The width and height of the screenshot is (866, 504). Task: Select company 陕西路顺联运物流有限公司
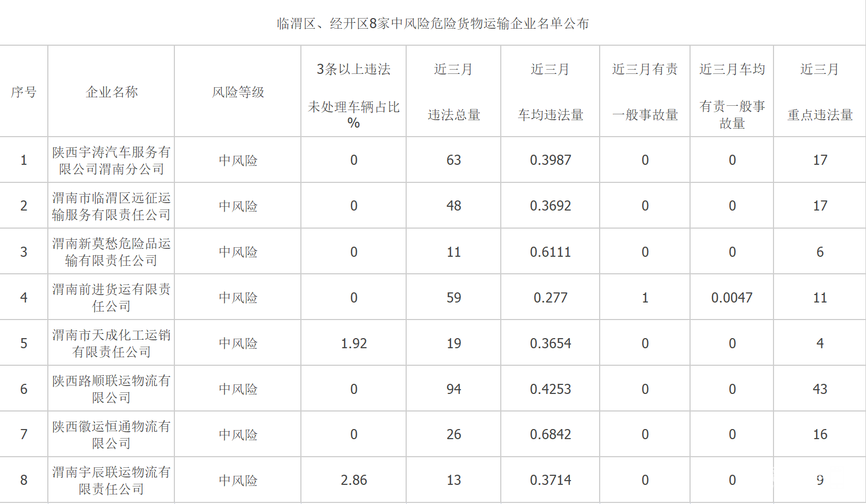click(111, 389)
